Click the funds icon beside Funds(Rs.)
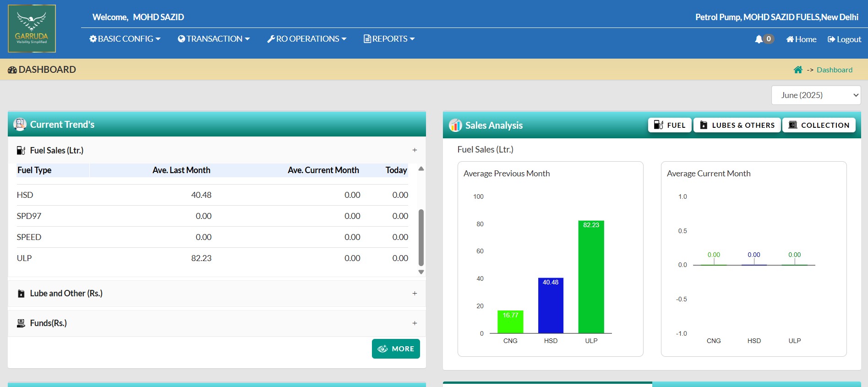The height and width of the screenshot is (387, 868). point(21,323)
